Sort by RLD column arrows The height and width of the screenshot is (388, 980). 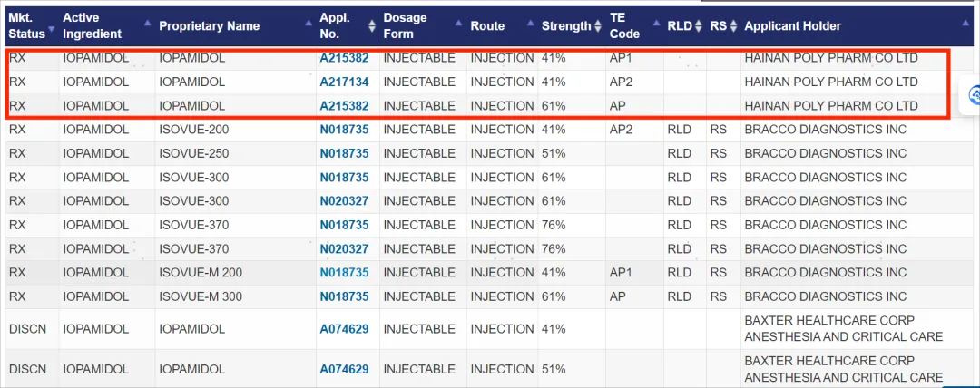(699, 26)
